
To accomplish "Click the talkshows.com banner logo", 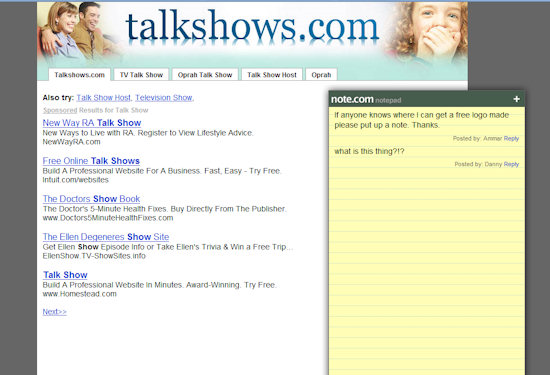I will pos(252,26).
